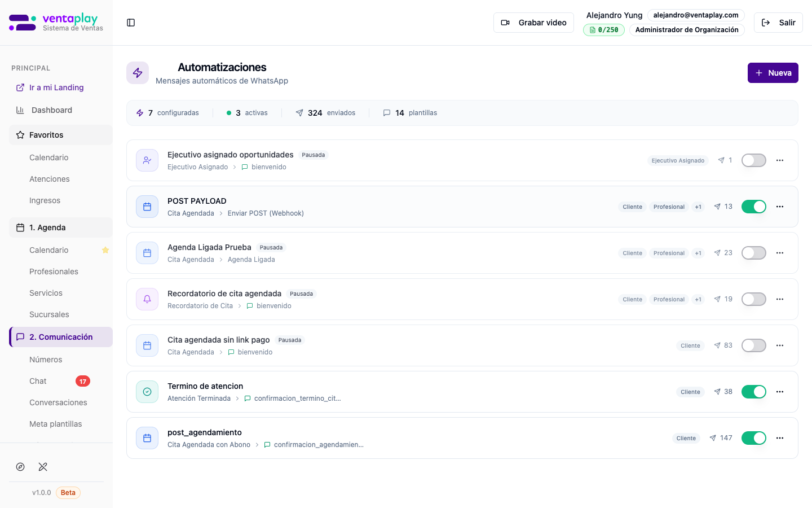Image resolution: width=812 pixels, height=508 pixels.
Task: Open options menu for POST PAYLOAD automation
Action: click(780, 207)
